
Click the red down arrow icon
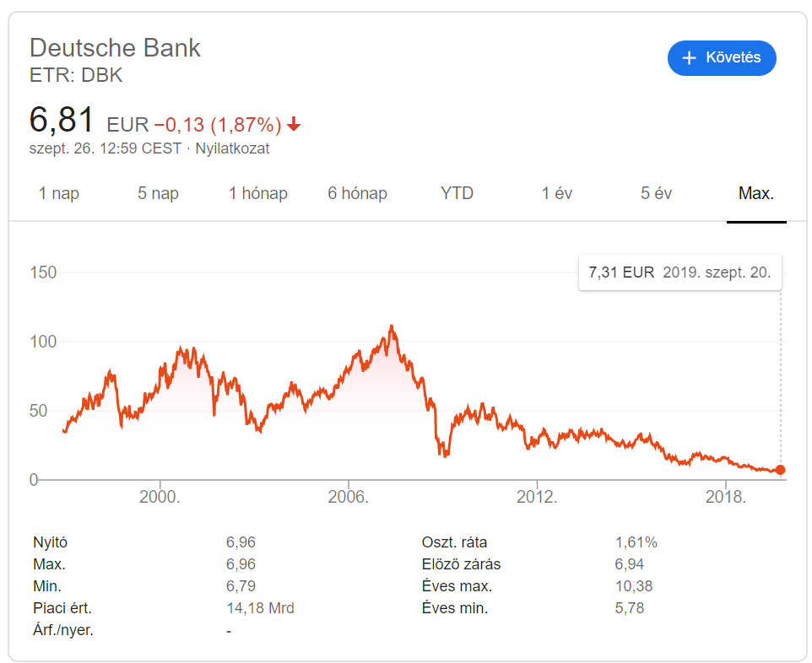point(294,124)
